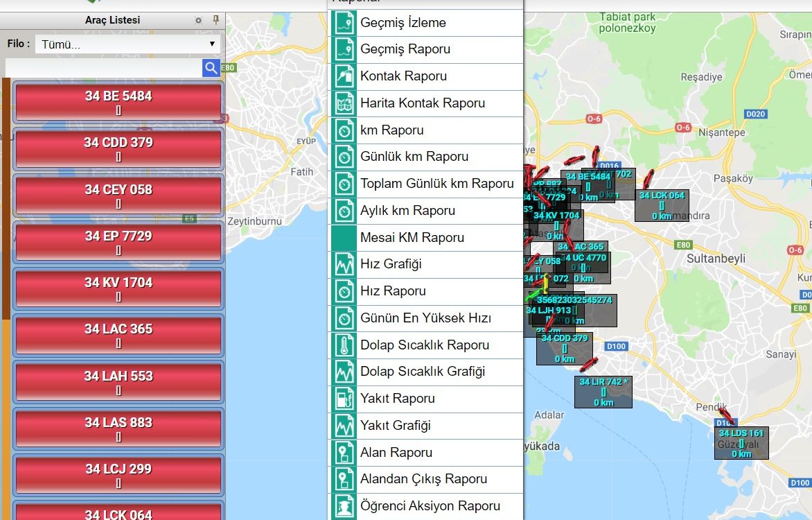Select vehicle 34 KV 1704 in list

pyautogui.click(x=118, y=288)
